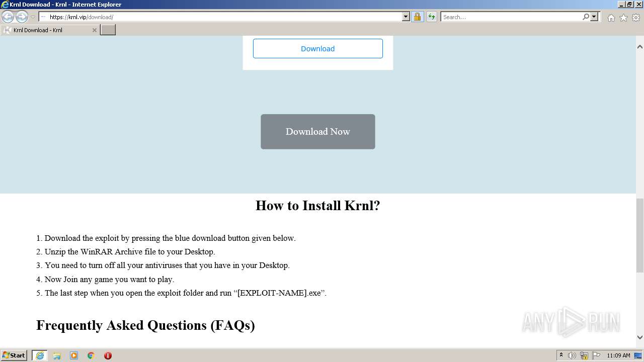The image size is (644, 362).
Task: Click step 3 turn off antiviruses text
Action: 167,265
